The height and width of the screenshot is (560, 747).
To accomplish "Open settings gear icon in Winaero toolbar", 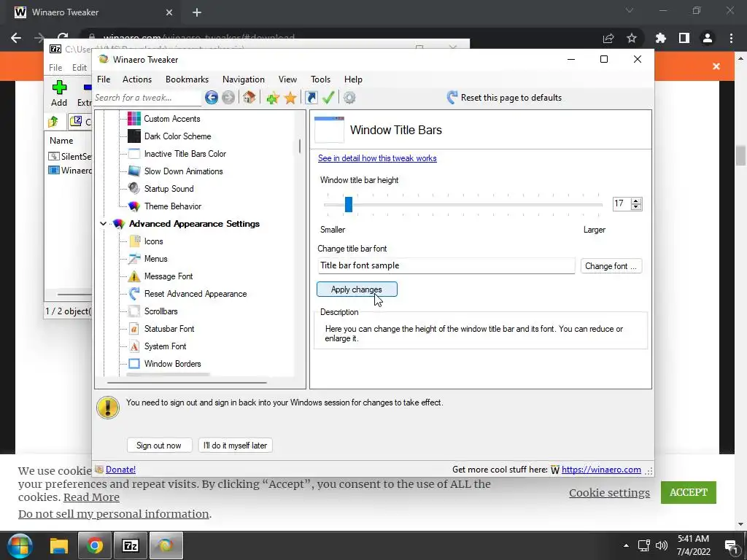I will click(349, 98).
